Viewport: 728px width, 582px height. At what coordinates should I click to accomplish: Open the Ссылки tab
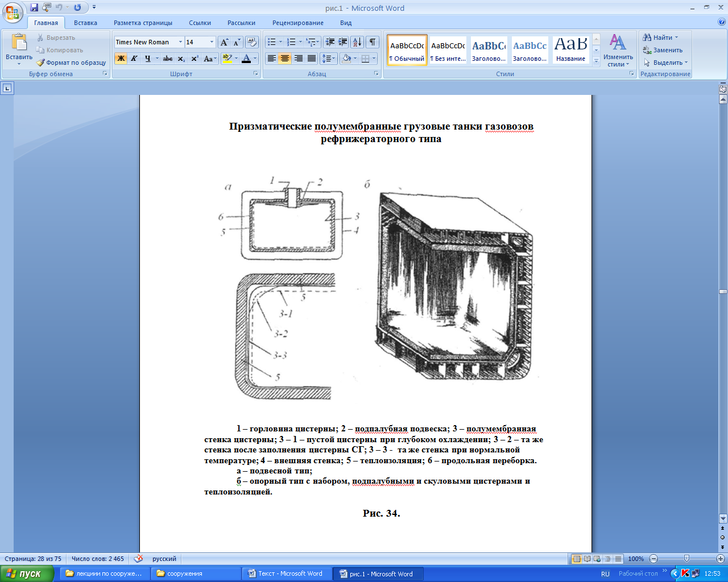click(200, 23)
